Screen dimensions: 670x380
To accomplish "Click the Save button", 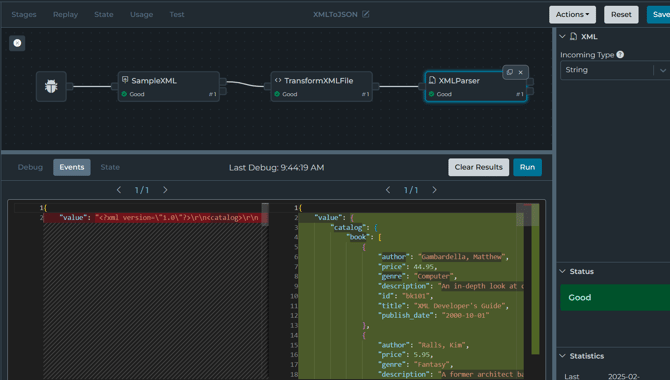I will (x=658, y=15).
